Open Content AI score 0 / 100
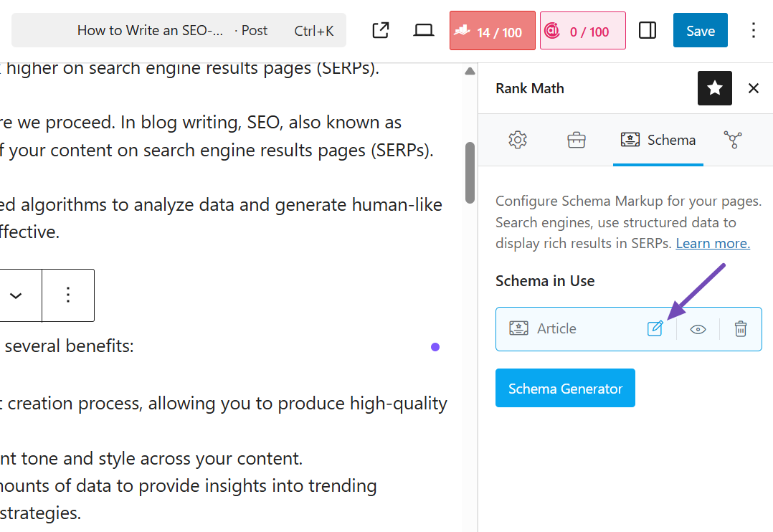The image size is (773, 532). click(582, 31)
